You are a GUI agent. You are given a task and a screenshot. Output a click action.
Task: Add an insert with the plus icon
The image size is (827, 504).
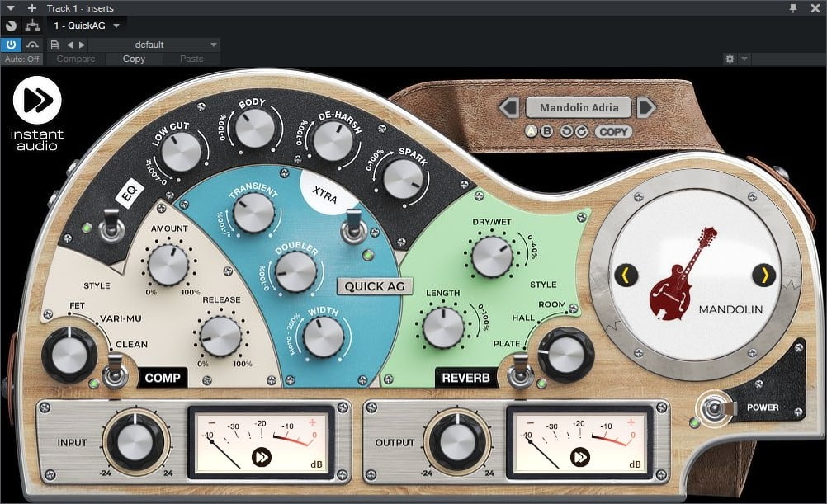pyautogui.click(x=32, y=8)
